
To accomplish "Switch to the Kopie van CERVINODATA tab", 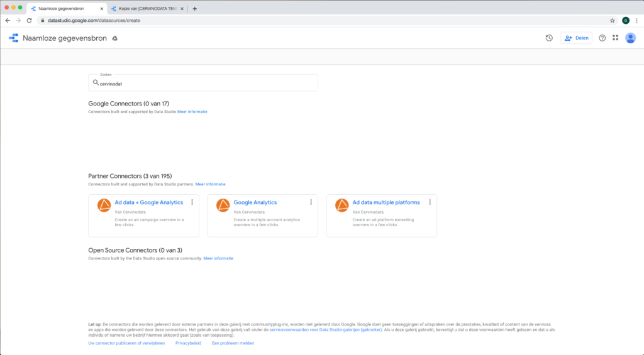I will pos(147,9).
